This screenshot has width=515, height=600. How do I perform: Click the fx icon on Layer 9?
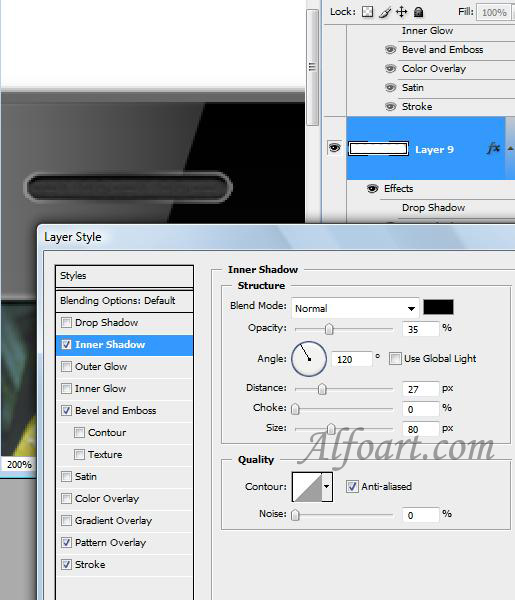(x=494, y=148)
